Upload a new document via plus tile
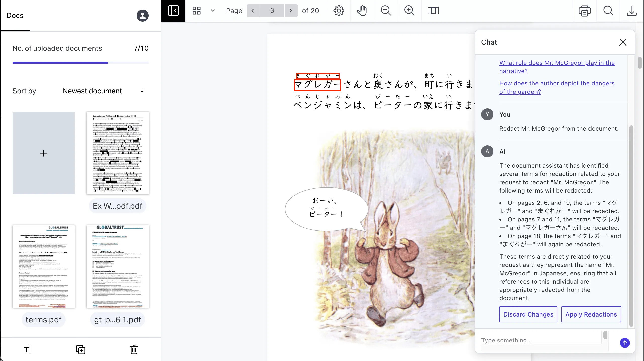644x361 pixels. tap(43, 153)
